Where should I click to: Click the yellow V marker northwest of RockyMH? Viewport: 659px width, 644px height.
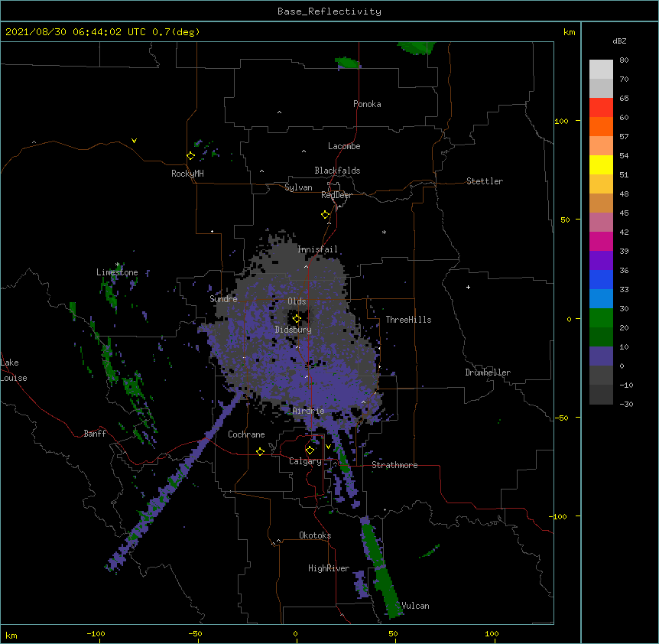coord(134,141)
